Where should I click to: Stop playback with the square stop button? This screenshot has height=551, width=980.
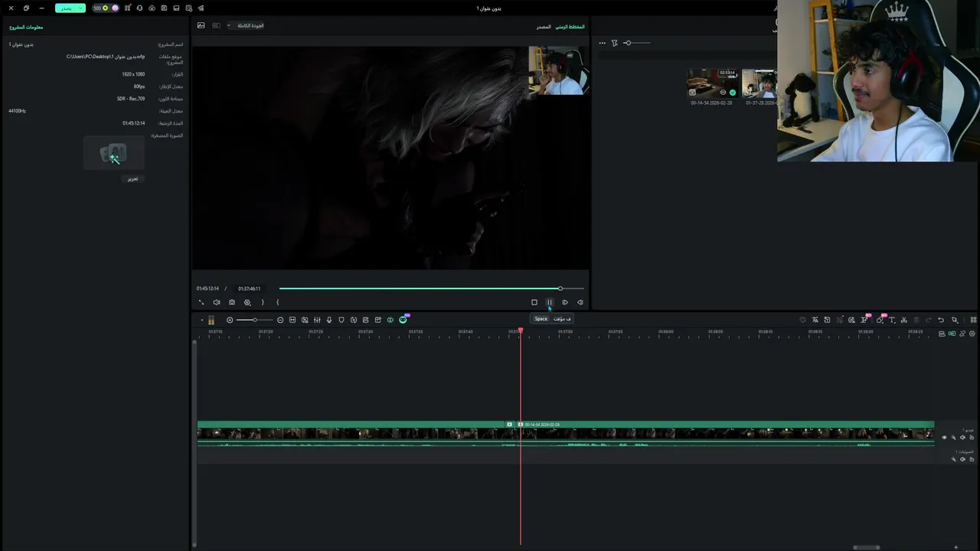coord(534,302)
